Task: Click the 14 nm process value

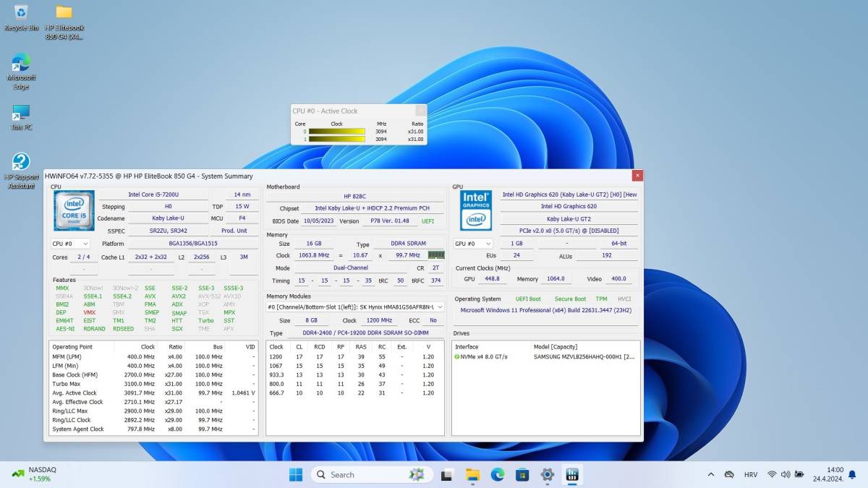Action: [242, 194]
